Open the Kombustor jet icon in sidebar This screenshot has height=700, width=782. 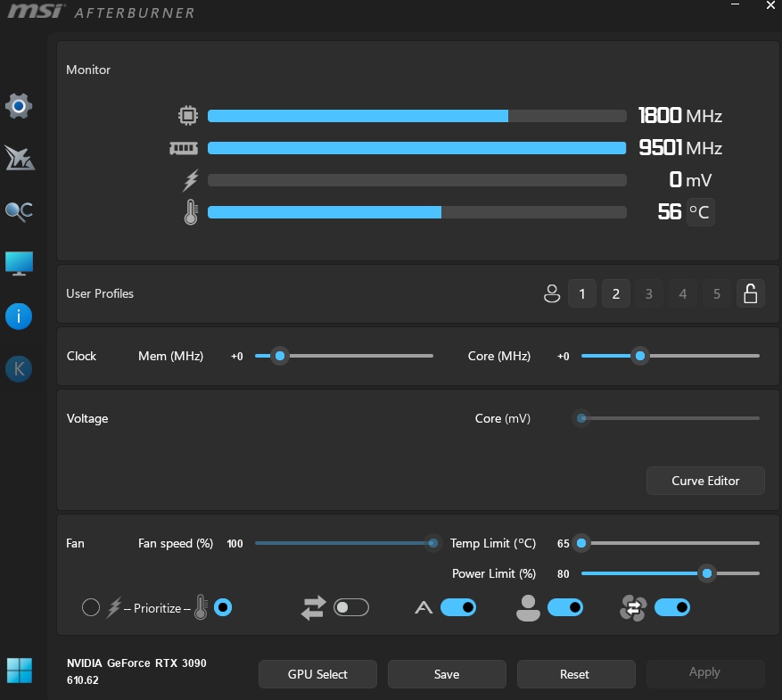tap(19, 158)
